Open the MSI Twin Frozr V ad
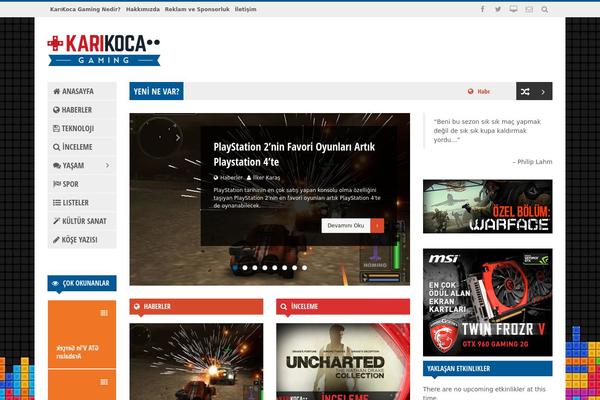This screenshot has height=400, width=600. pos(488,302)
